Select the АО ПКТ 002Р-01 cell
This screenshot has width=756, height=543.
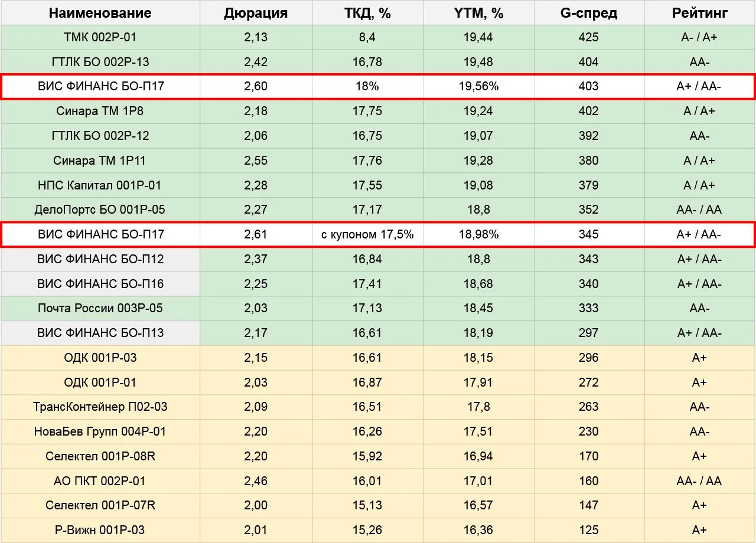(x=100, y=481)
